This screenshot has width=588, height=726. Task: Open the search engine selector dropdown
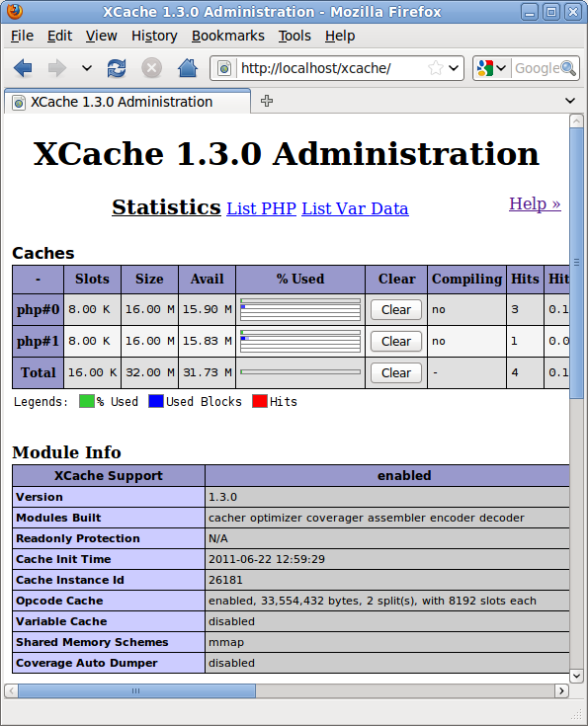coord(492,68)
